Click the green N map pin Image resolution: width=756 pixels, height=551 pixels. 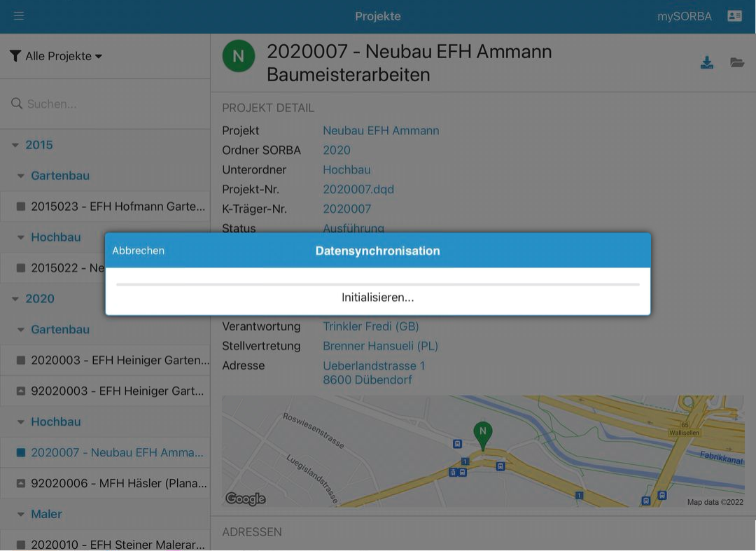pos(482,433)
